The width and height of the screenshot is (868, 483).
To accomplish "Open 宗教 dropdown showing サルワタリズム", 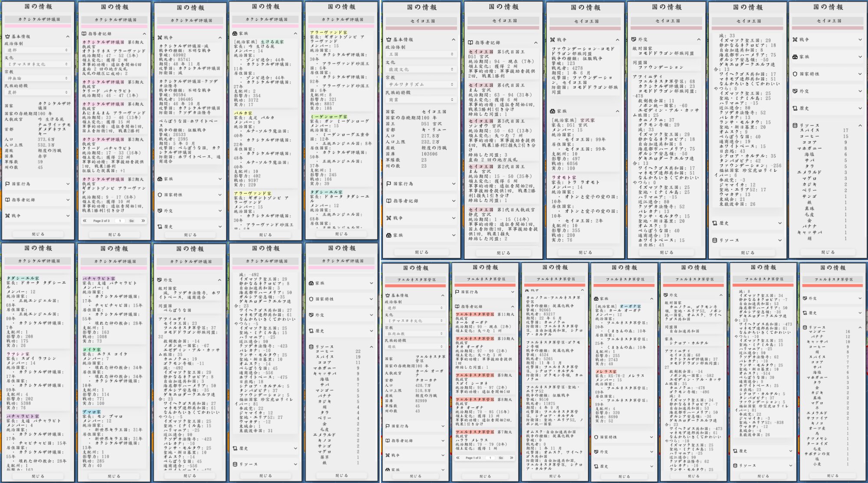I will point(420,84).
